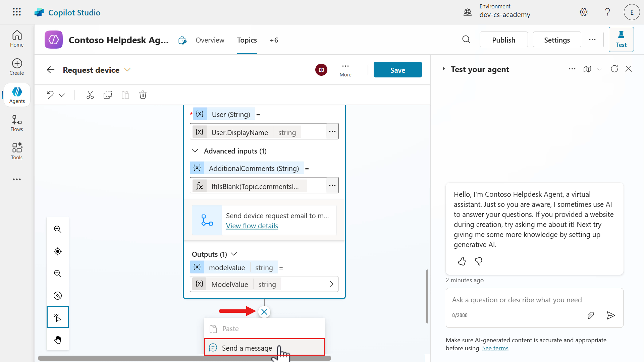The image size is (644, 362).
Task: Choose Send a message from the menu
Action: pyautogui.click(x=247, y=348)
